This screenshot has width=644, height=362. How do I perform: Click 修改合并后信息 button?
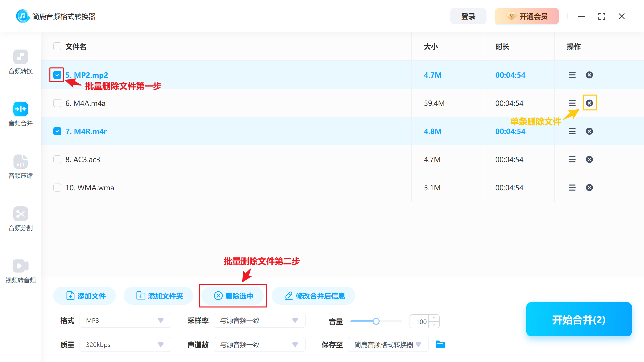tap(313, 296)
